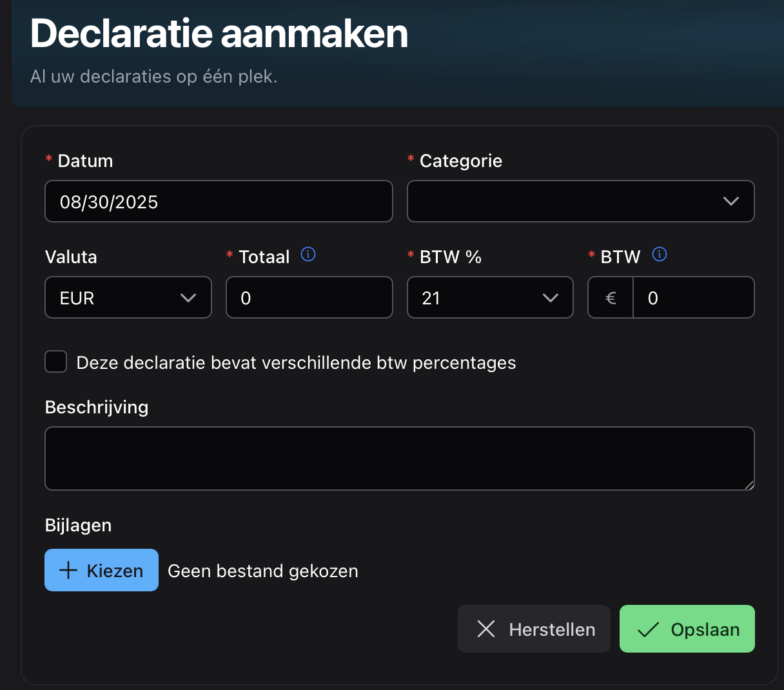Click the Bijlagen label
This screenshot has height=690, width=784.
click(78, 525)
